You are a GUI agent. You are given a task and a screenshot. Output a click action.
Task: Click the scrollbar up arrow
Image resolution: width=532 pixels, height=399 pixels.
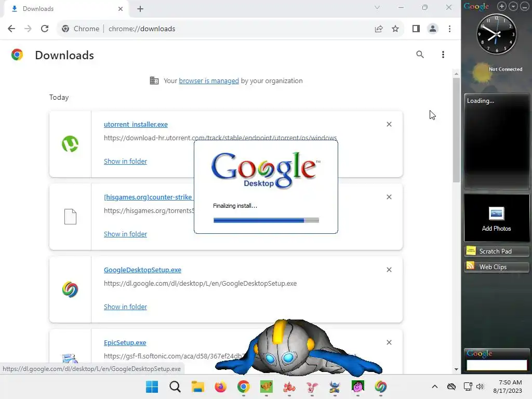[x=456, y=74]
